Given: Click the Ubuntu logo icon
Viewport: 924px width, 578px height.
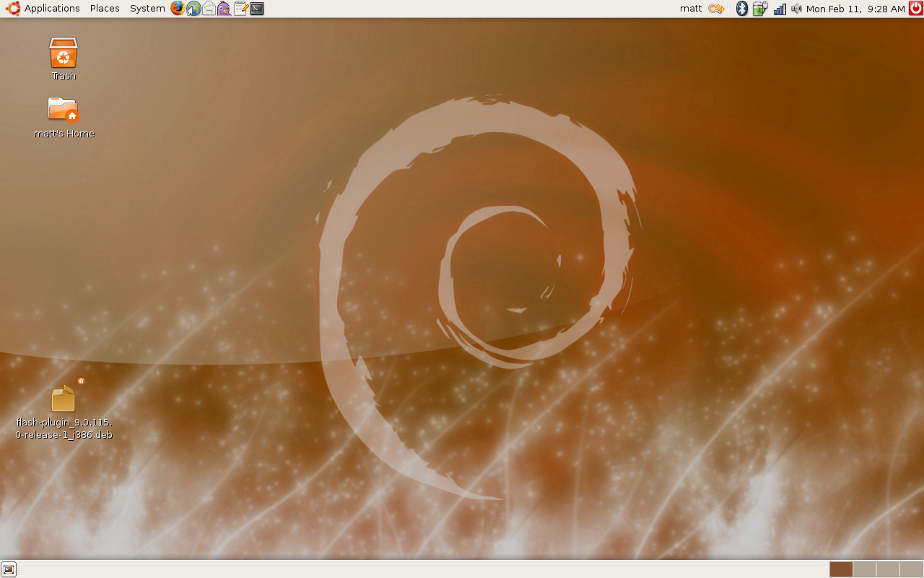Looking at the screenshot, I should pyautogui.click(x=12, y=9).
